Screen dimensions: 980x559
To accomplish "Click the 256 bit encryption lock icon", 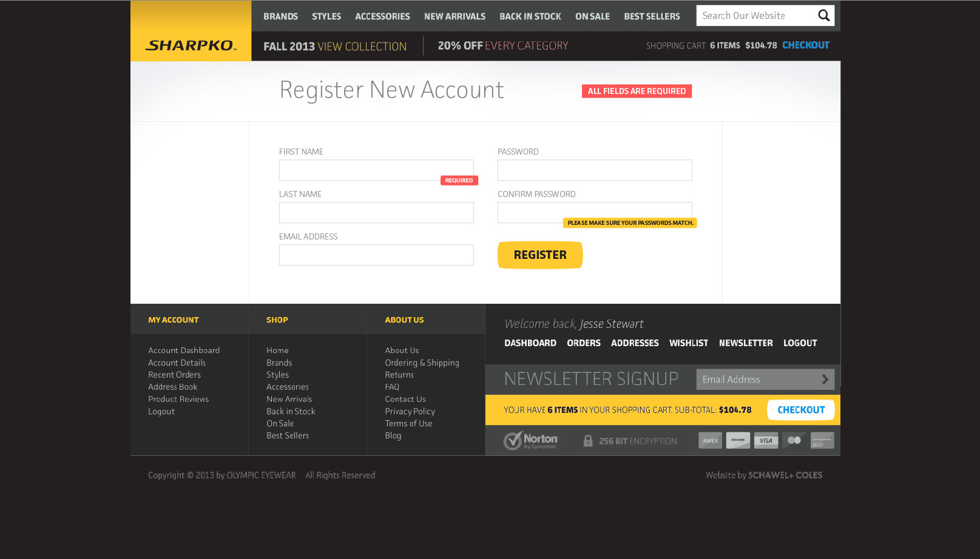I will [x=587, y=441].
